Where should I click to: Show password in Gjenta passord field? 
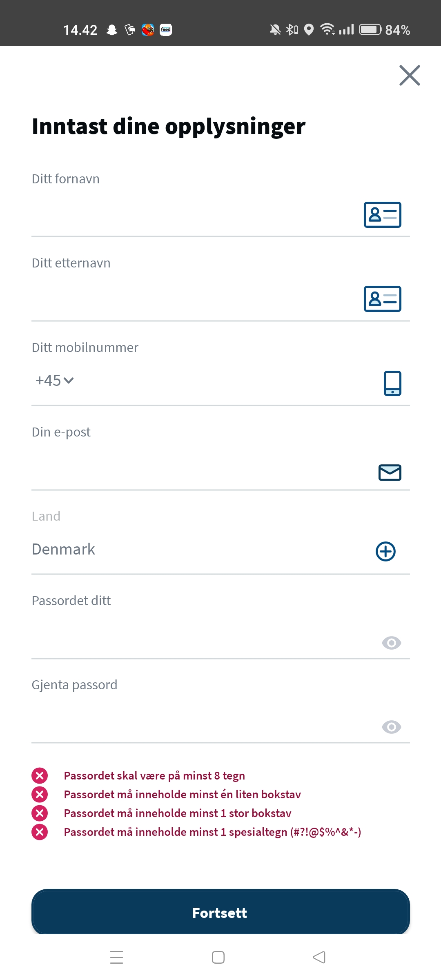391,727
